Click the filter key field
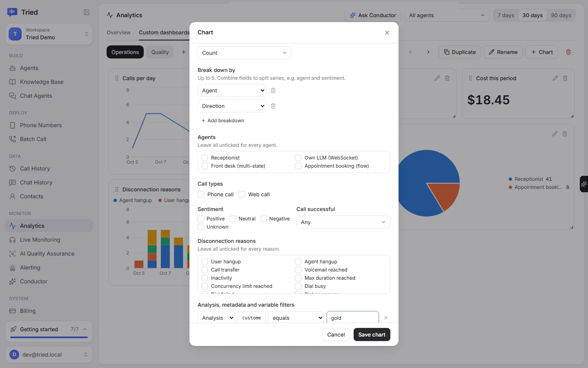 [x=252, y=318]
